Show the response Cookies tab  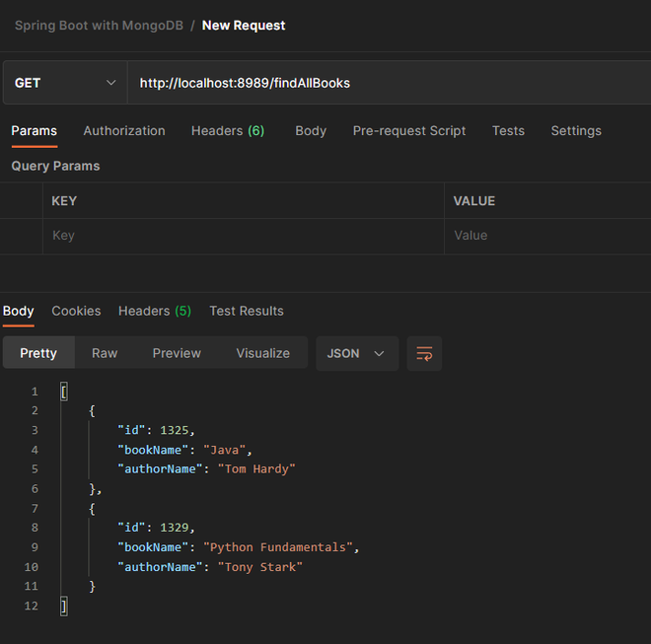76,311
